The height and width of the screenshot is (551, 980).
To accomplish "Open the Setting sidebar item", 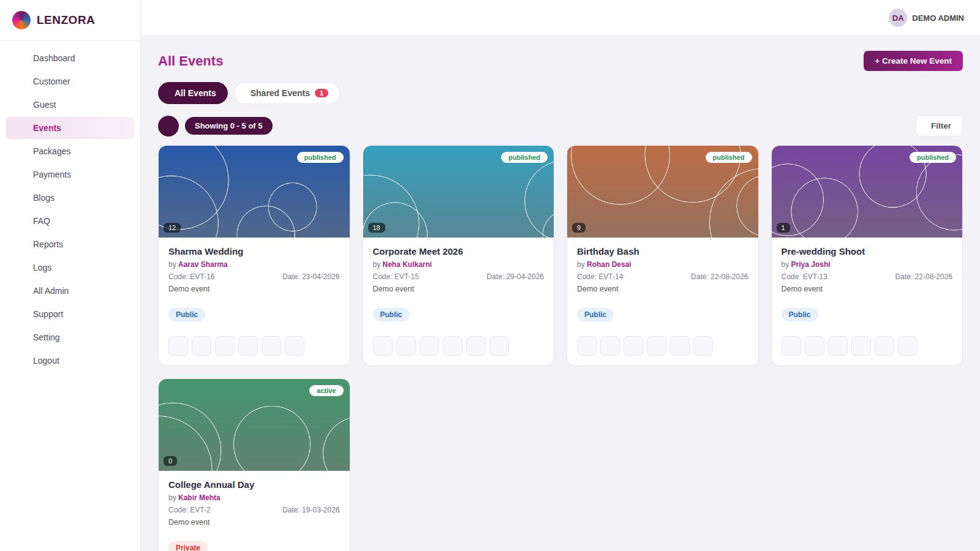I will pos(70,337).
